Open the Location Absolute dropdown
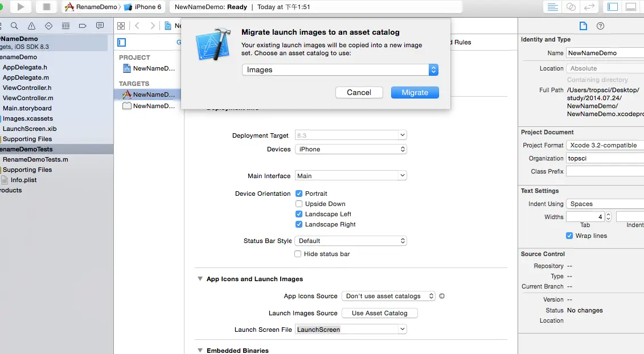644x354 pixels. (605, 69)
